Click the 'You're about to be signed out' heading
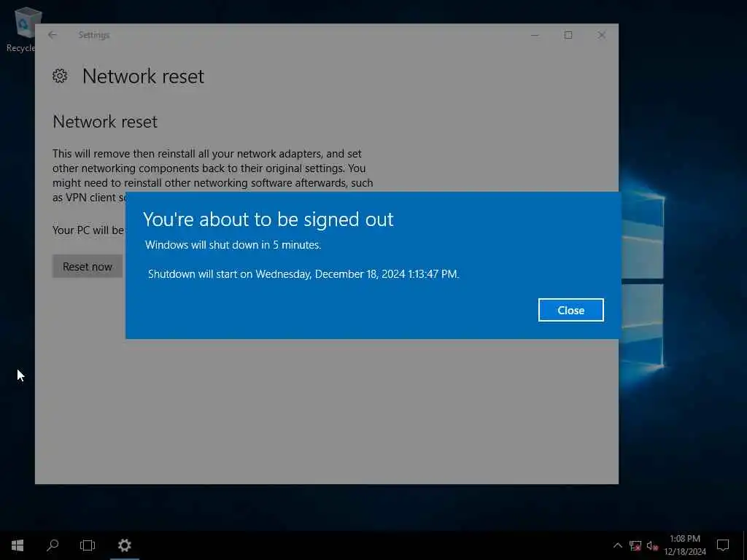The width and height of the screenshot is (747, 560). click(268, 219)
